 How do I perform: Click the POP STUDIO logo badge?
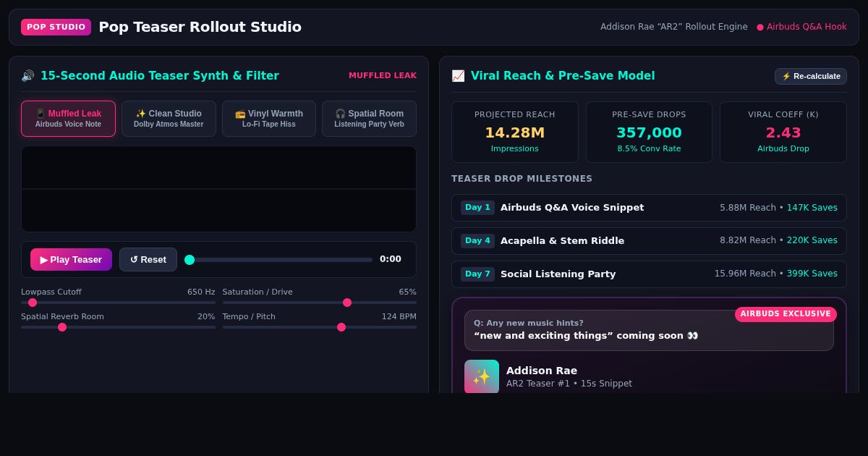click(x=56, y=27)
